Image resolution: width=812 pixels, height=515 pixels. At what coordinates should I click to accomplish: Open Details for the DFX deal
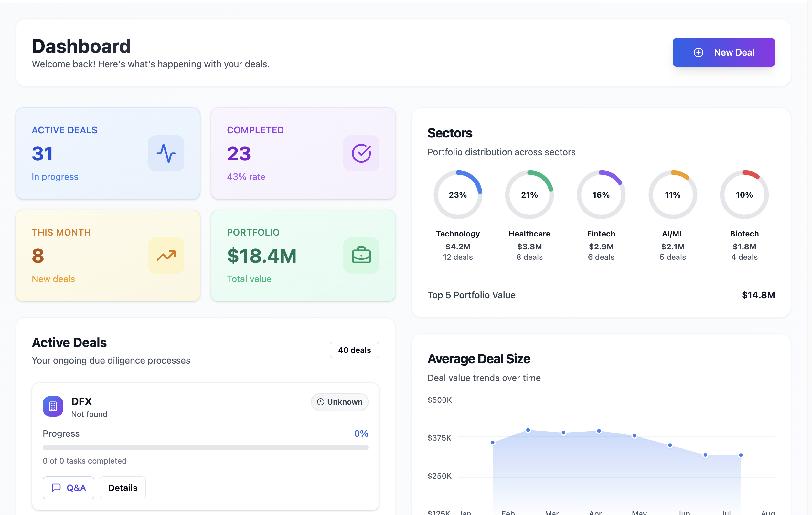pos(123,488)
